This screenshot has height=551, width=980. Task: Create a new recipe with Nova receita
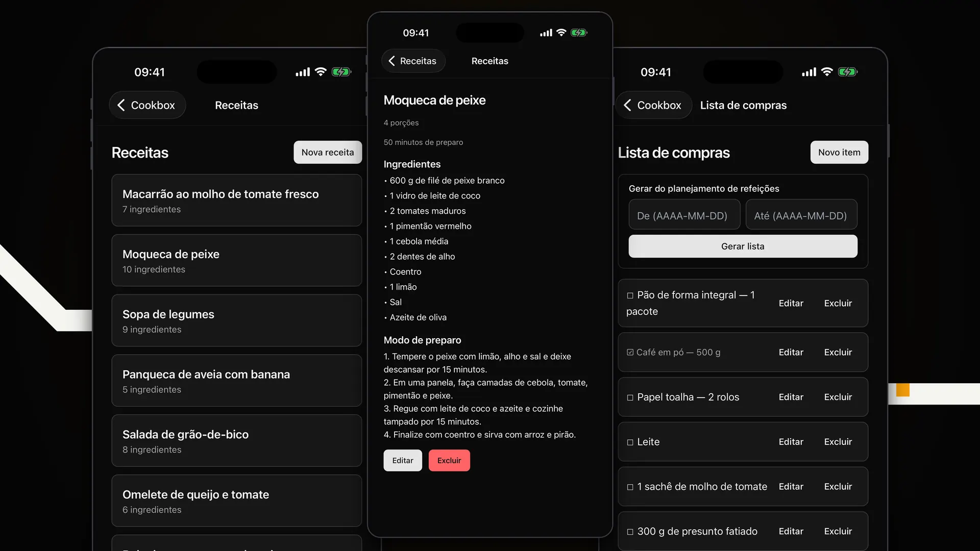click(x=327, y=152)
